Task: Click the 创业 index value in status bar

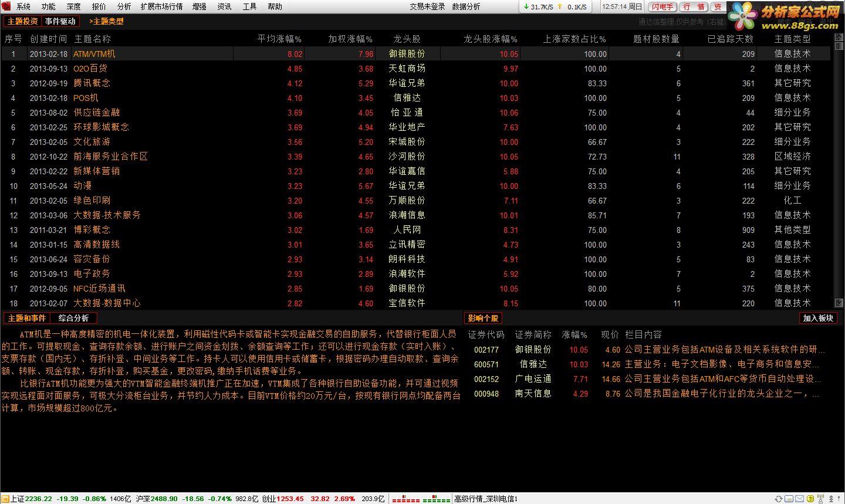Action: (x=290, y=499)
